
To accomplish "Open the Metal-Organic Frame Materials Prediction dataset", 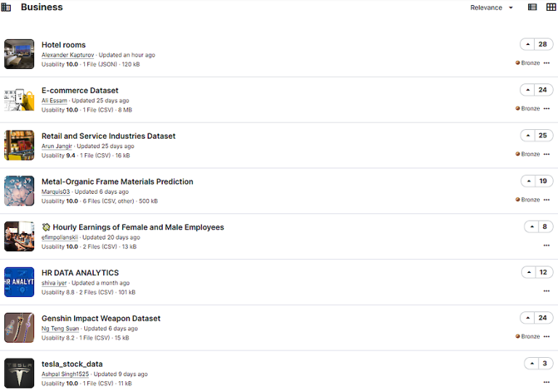I will 117,181.
